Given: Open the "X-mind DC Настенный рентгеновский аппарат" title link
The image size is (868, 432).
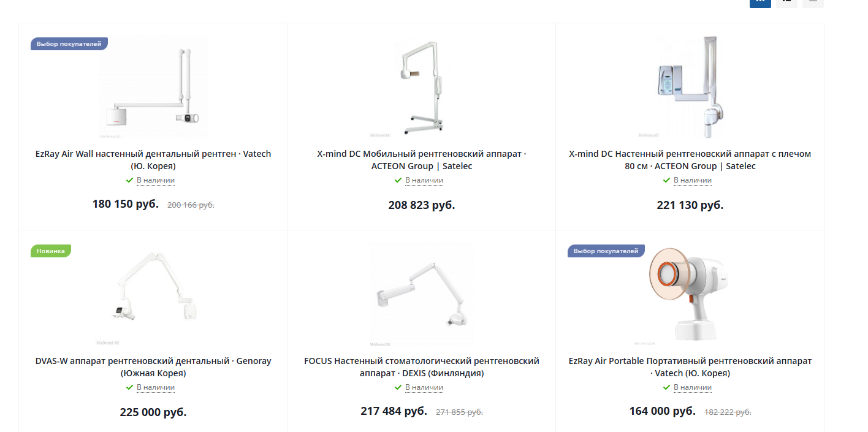Looking at the screenshot, I should coord(690,160).
